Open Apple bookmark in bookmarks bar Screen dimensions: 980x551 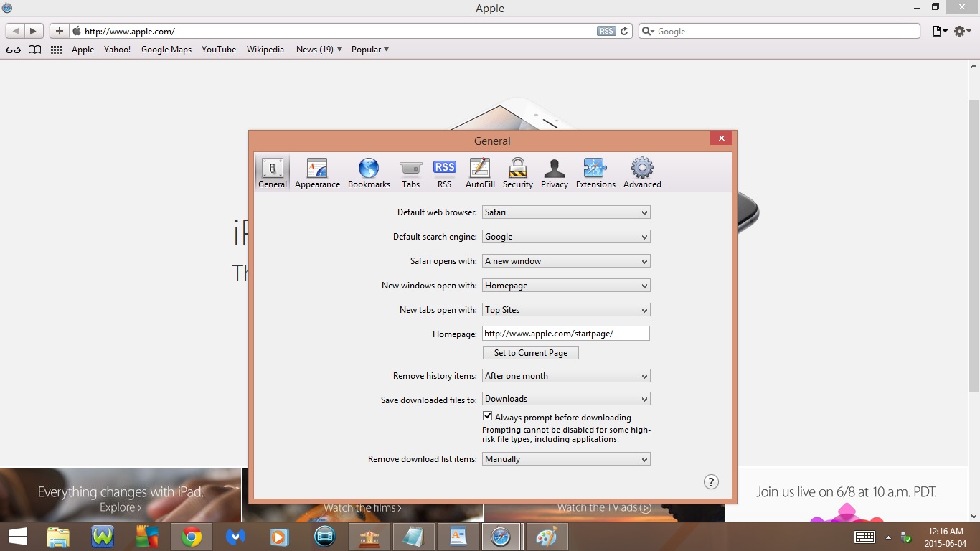(x=83, y=50)
